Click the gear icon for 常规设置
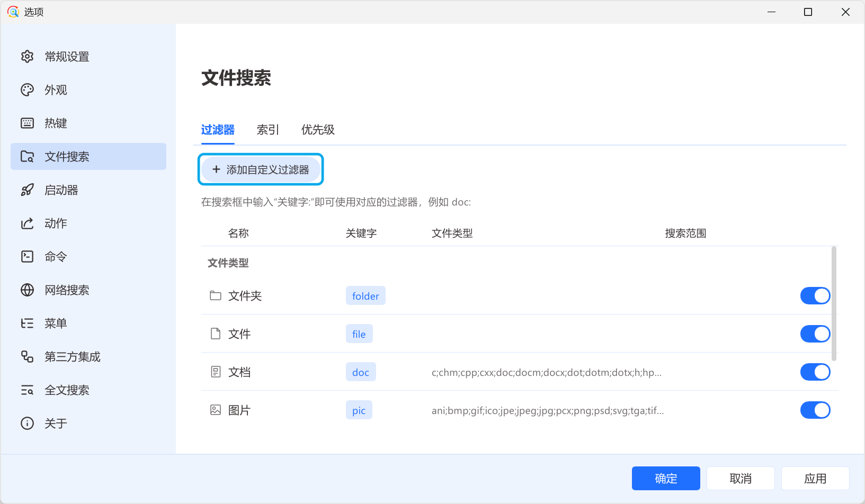This screenshot has height=504, width=865. (x=27, y=57)
